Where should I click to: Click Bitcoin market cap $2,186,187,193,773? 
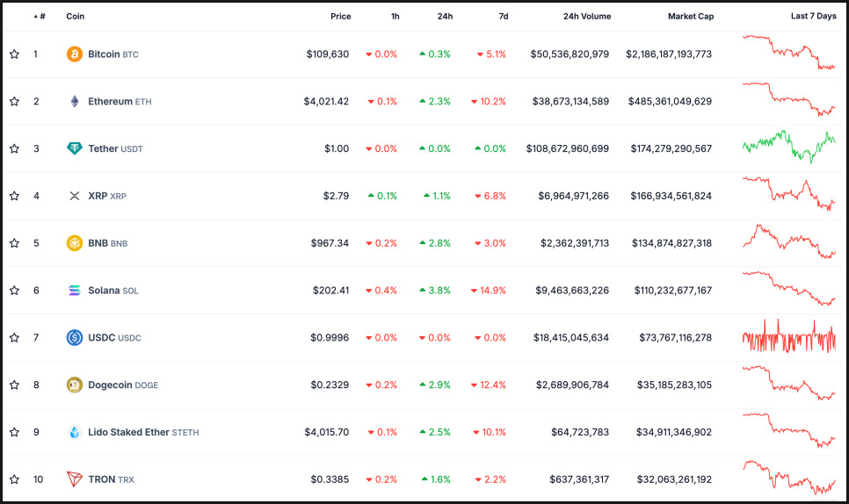coord(669,54)
